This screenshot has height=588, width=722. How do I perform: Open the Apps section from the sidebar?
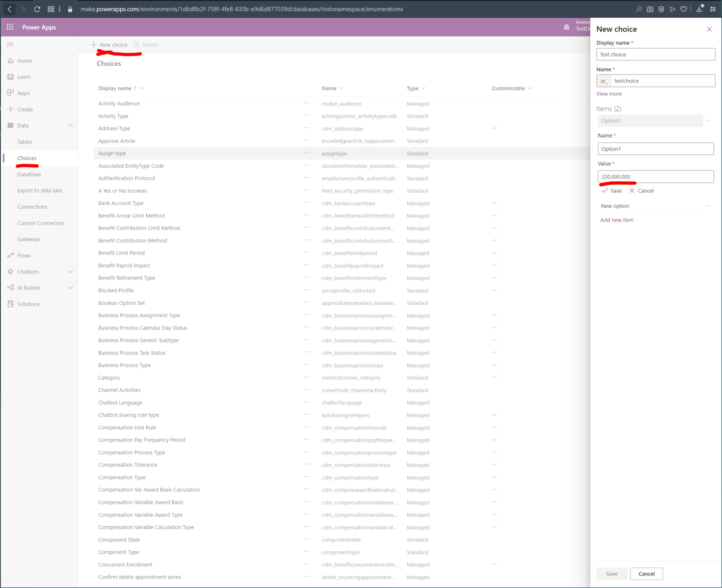coord(23,93)
